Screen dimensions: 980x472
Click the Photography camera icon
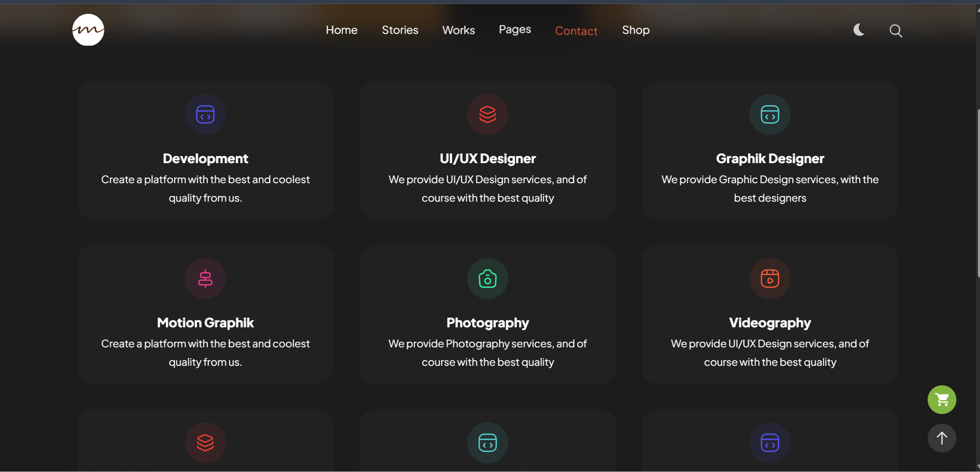[x=488, y=279]
